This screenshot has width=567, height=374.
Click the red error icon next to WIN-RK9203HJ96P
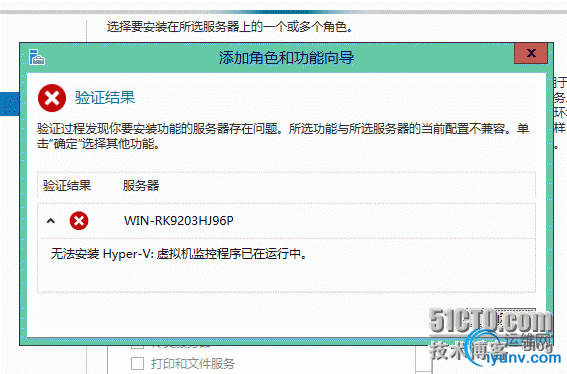[x=79, y=220]
